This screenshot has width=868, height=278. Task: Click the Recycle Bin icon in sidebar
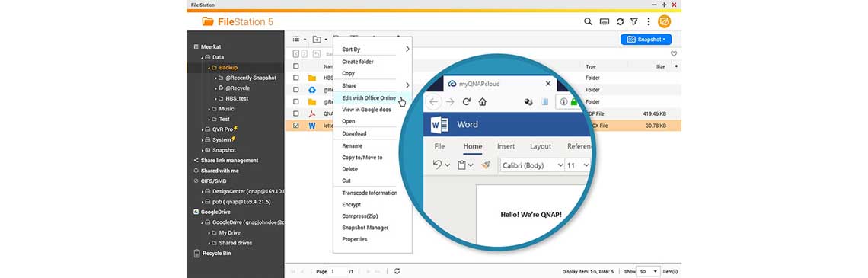coord(196,254)
